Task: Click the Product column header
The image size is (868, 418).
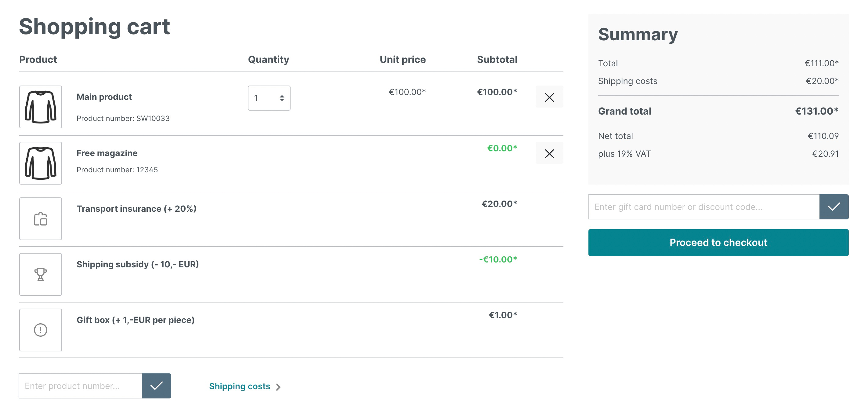Action: coord(38,59)
